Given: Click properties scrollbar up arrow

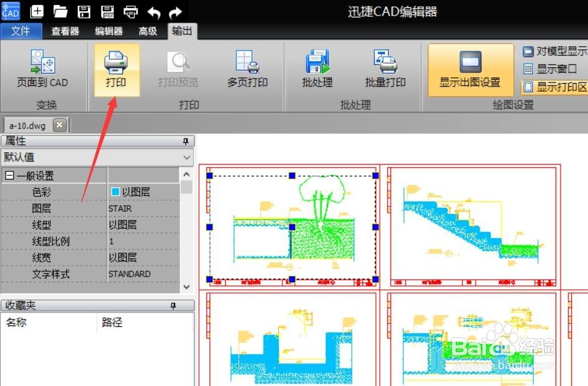Looking at the screenshot, I should coord(186,175).
